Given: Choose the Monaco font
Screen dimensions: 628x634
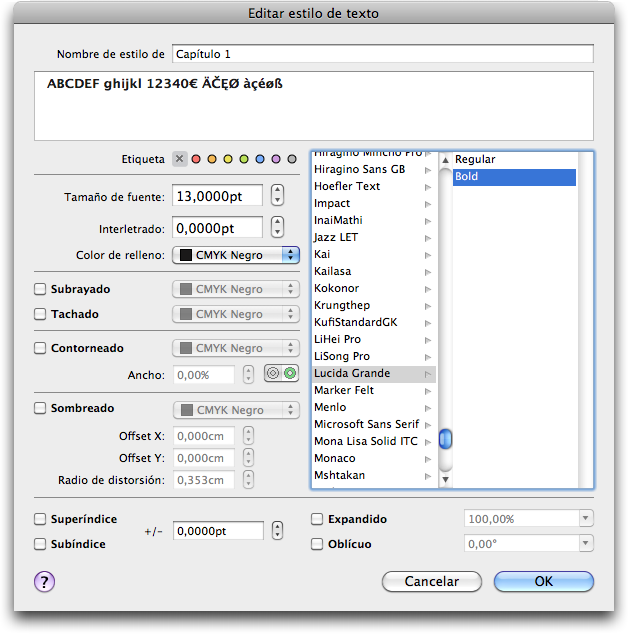Looking at the screenshot, I should tap(374, 458).
